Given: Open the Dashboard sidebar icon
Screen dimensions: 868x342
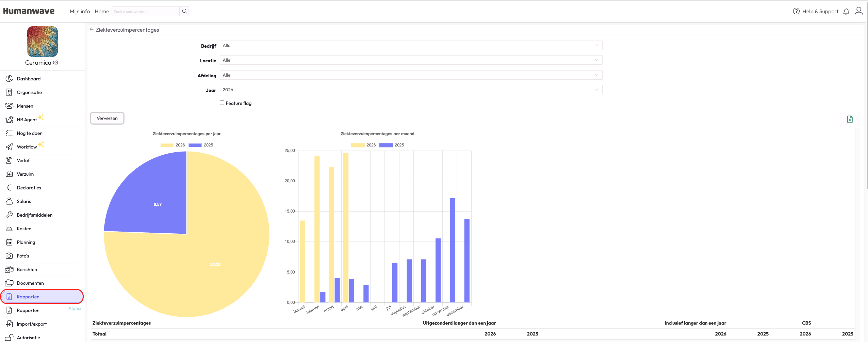Looking at the screenshot, I should pos(9,79).
